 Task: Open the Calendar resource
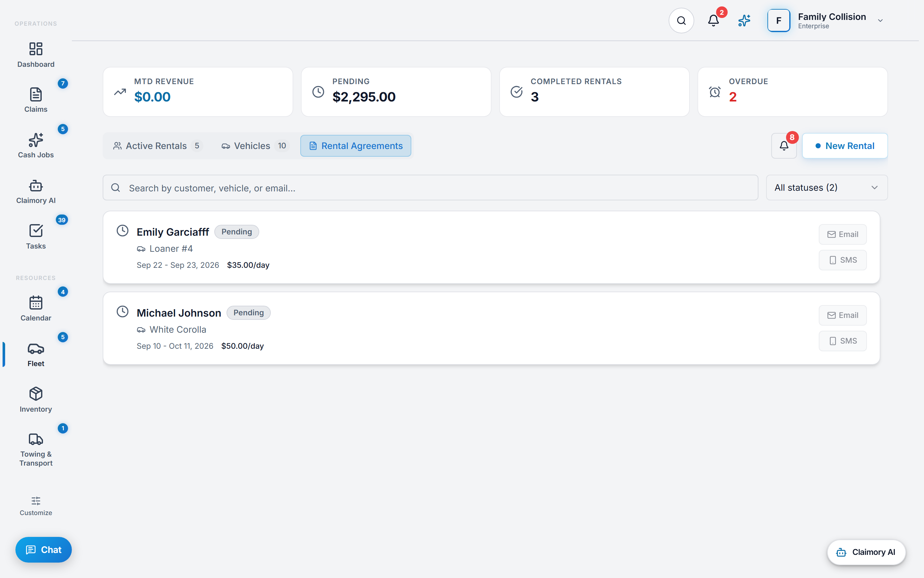pos(36,309)
